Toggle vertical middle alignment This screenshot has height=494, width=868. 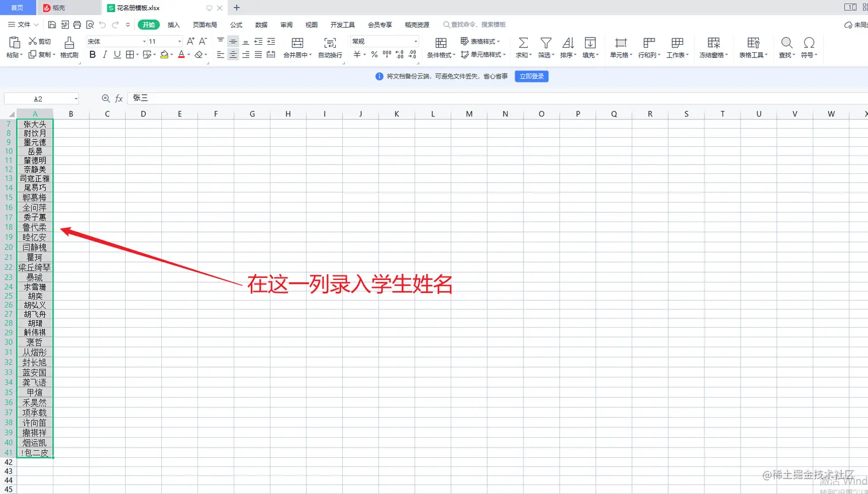(233, 41)
